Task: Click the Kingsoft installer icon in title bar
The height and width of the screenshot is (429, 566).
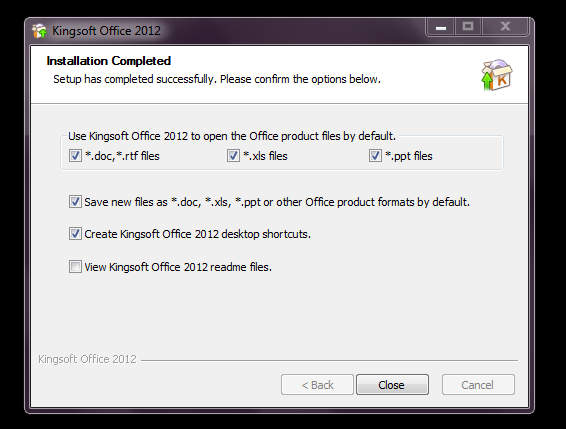Action: 39,31
